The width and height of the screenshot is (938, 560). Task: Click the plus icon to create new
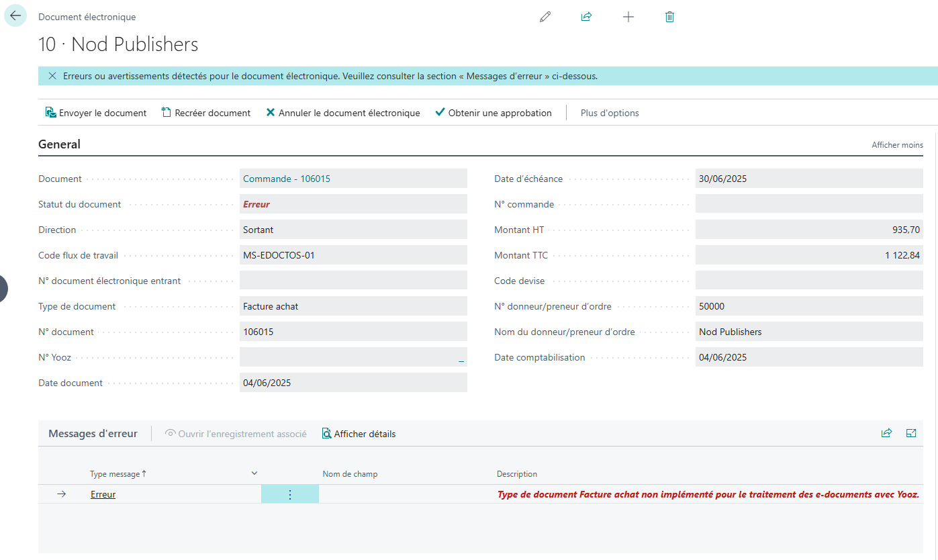pos(628,17)
